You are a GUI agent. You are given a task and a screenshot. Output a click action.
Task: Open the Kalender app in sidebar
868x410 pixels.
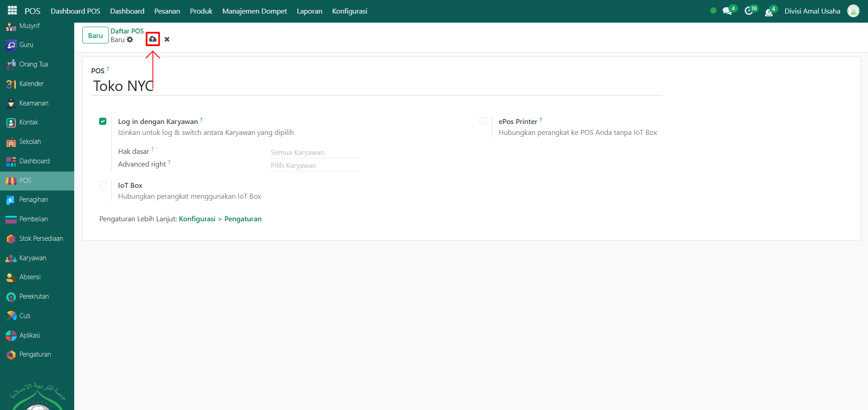point(31,84)
